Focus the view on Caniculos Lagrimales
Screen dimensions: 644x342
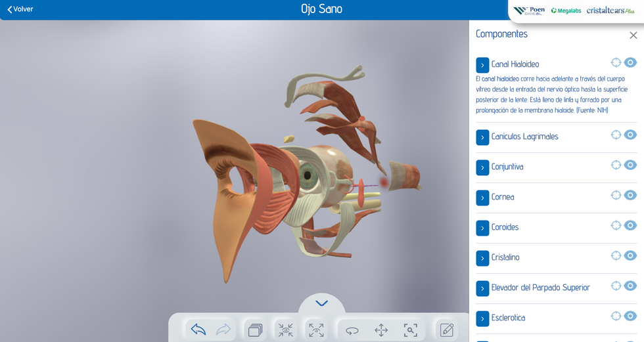click(x=616, y=135)
